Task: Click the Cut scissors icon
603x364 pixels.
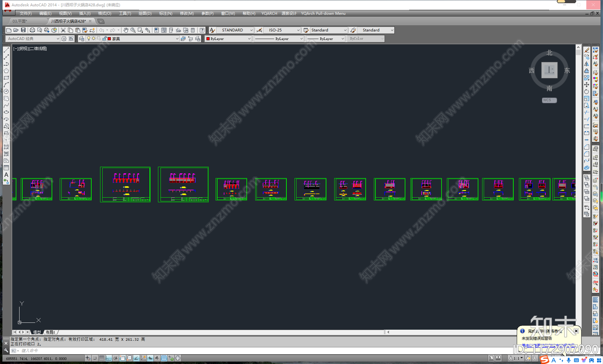Action: (63, 30)
